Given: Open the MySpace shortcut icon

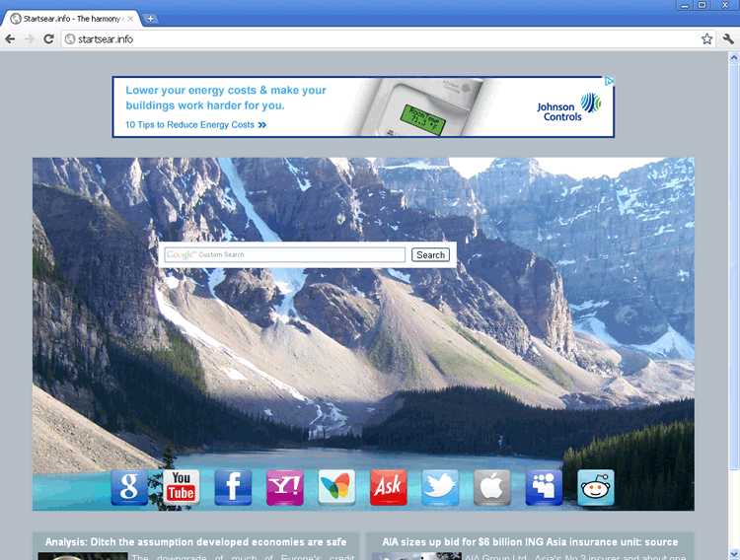Looking at the screenshot, I should pos(544,487).
